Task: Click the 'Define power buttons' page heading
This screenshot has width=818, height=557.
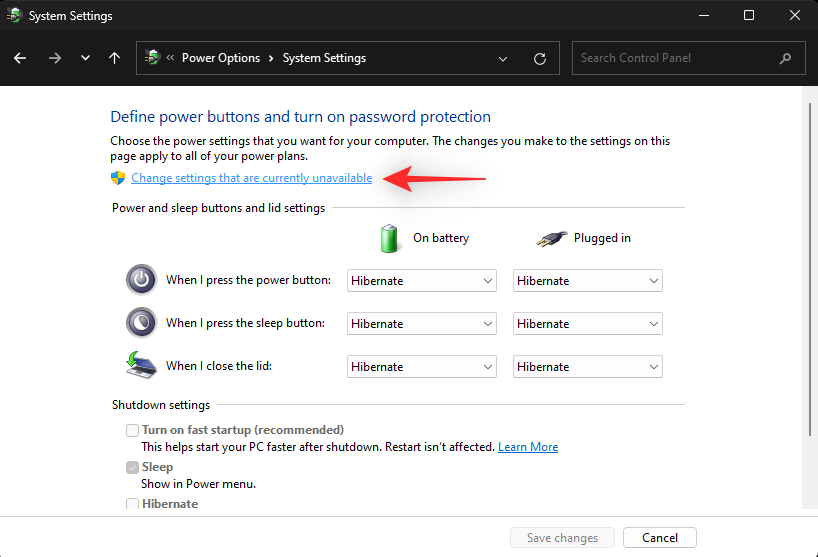Action: pyautogui.click(x=300, y=116)
